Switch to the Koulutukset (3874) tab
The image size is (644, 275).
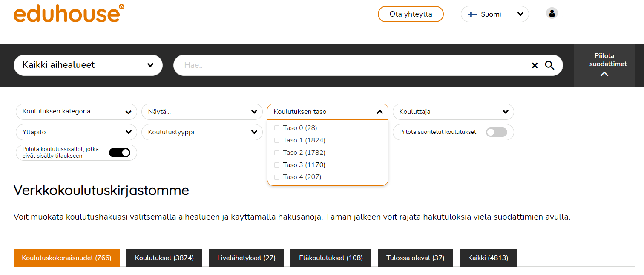point(164,258)
